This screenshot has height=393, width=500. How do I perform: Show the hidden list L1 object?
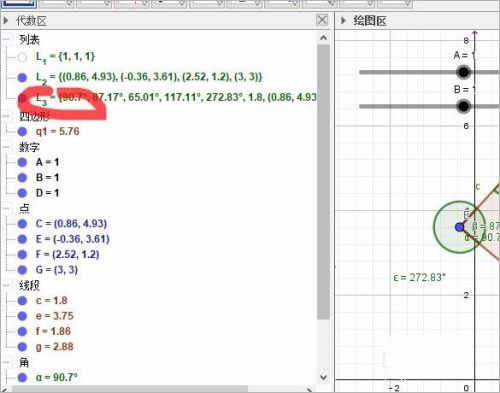(x=22, y=57)
